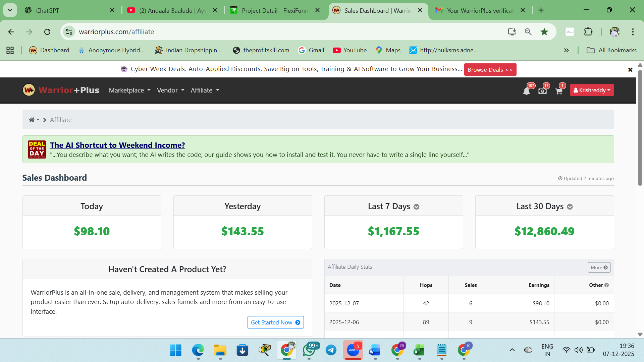Viewport: 644px width, 362px height.
Task: Click the home icon in breadcrumb
Action: pyautogui.click(x=32, y=120)
